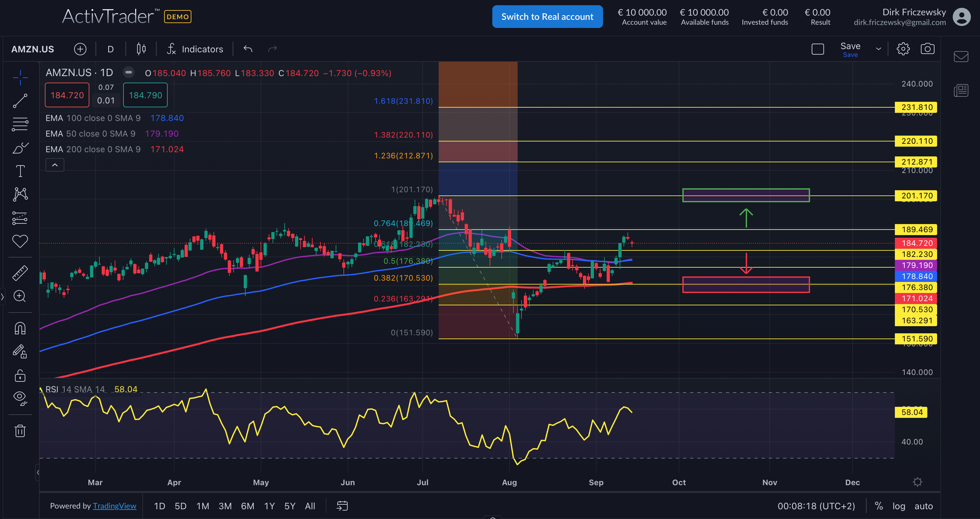The width and height of the screenshot is (980, 519).
Task: Click Switch to Real account button
Action: pyautogui.click(x=547, y=17)
